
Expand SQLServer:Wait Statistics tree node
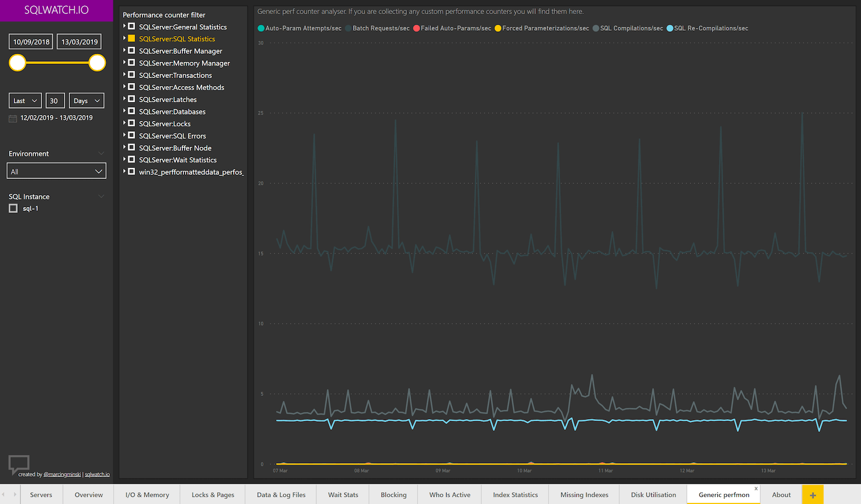[124, 159]
